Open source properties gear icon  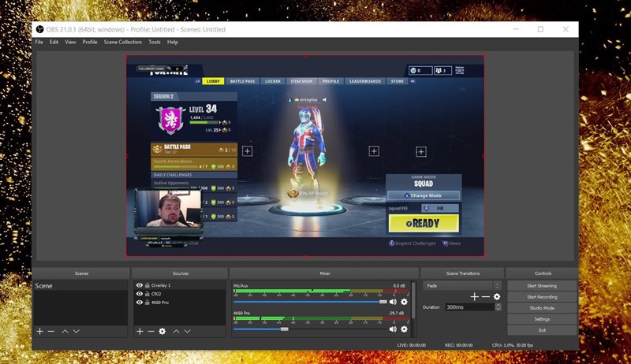(x=162, y=331)
